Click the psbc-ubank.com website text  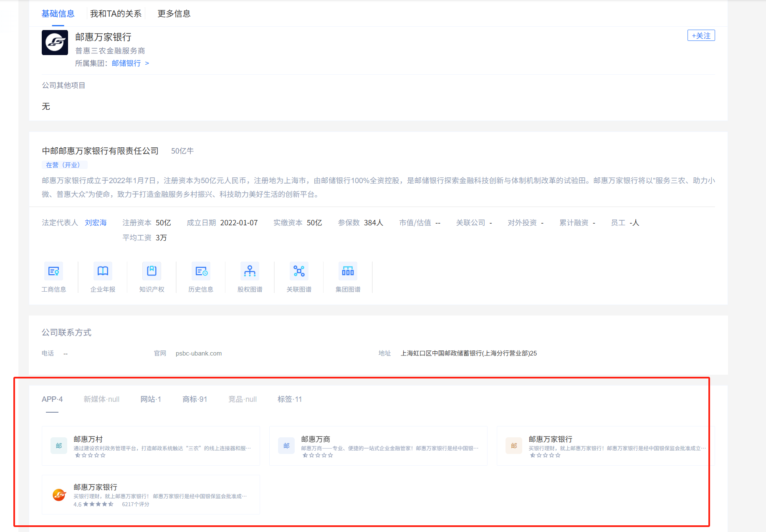pyautogui.click(x=199, y=353)
